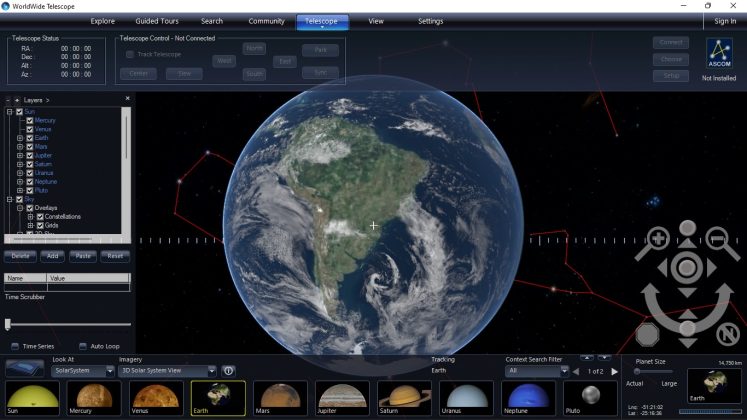Uncheck the Venus layer checkbox
Screen dimensions: 747x420
click(x=30, y=129)
